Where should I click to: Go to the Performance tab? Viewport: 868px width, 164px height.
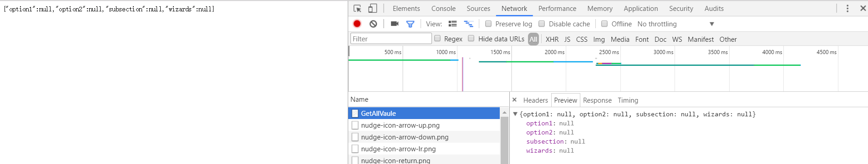point(557,8)
